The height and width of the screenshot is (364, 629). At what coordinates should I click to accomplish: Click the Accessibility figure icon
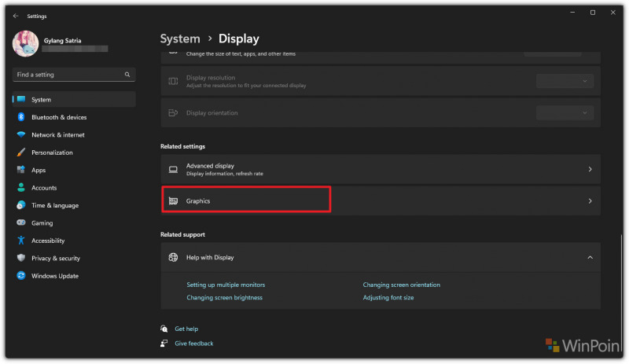pyautogui.click(x=21, y=241)
